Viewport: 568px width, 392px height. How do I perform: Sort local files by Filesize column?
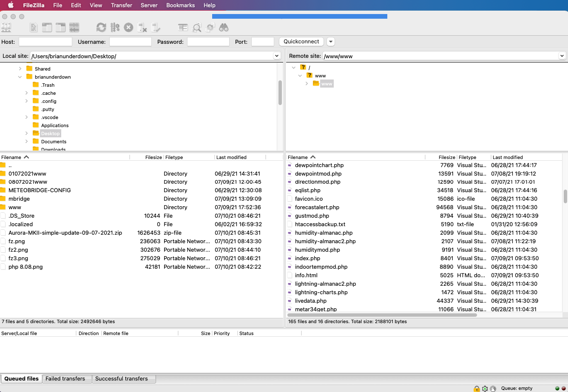[x=146, y=157]
